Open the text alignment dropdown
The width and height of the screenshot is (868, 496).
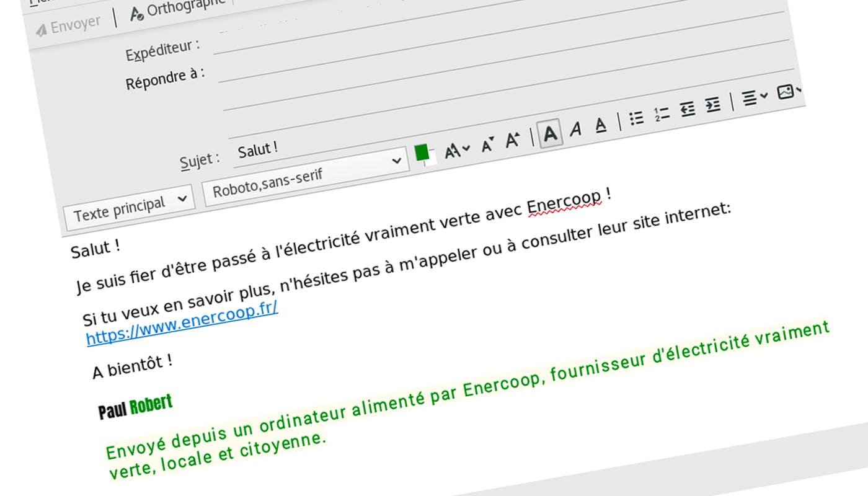click(755, 97)
